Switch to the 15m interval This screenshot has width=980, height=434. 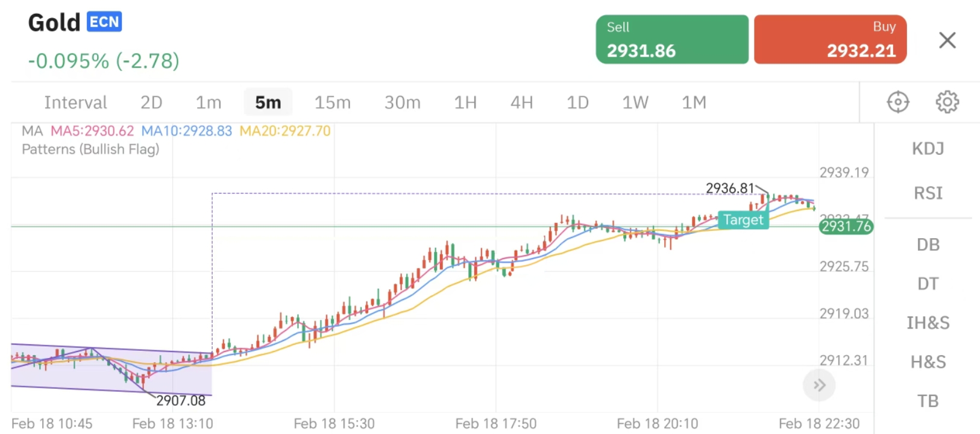coord(332,102)
